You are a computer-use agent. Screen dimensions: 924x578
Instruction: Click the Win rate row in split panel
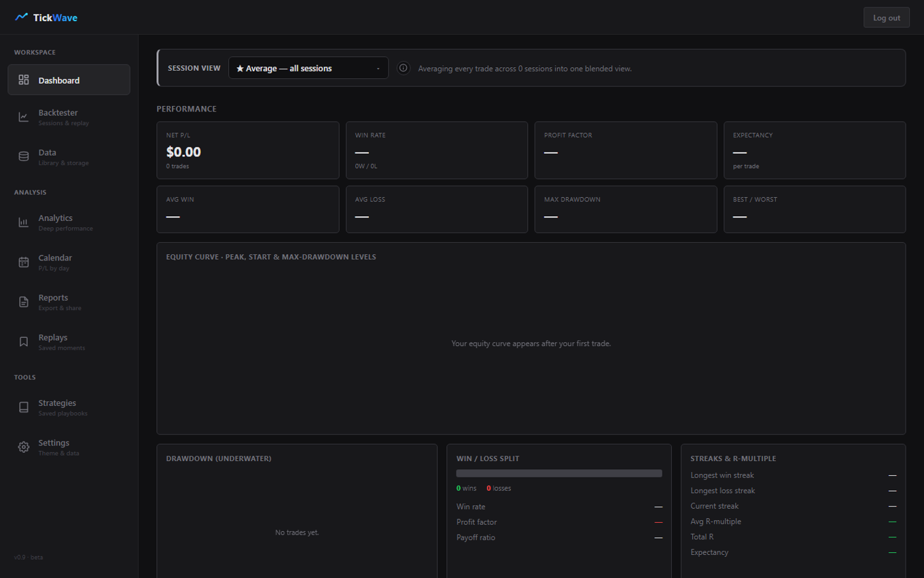pos(559,507)
